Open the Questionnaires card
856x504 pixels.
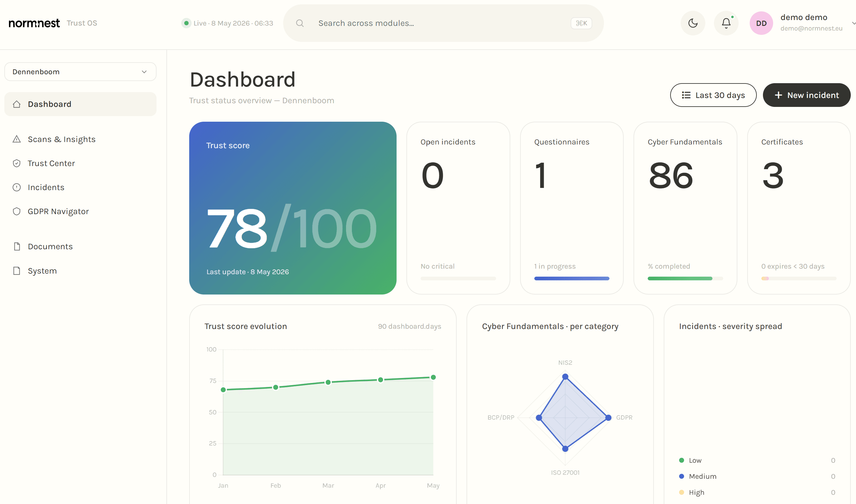pos(572,208)
